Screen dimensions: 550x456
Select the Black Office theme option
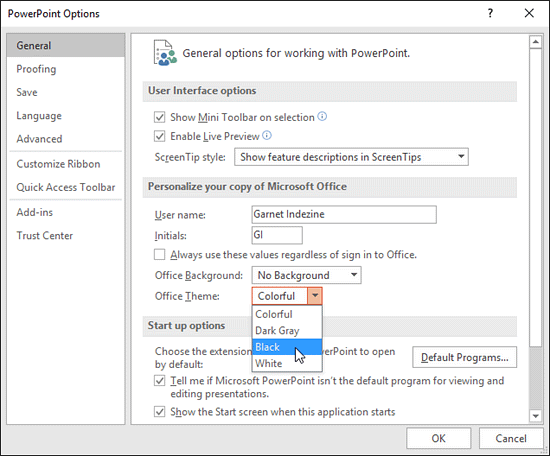(x=287, y=347)
